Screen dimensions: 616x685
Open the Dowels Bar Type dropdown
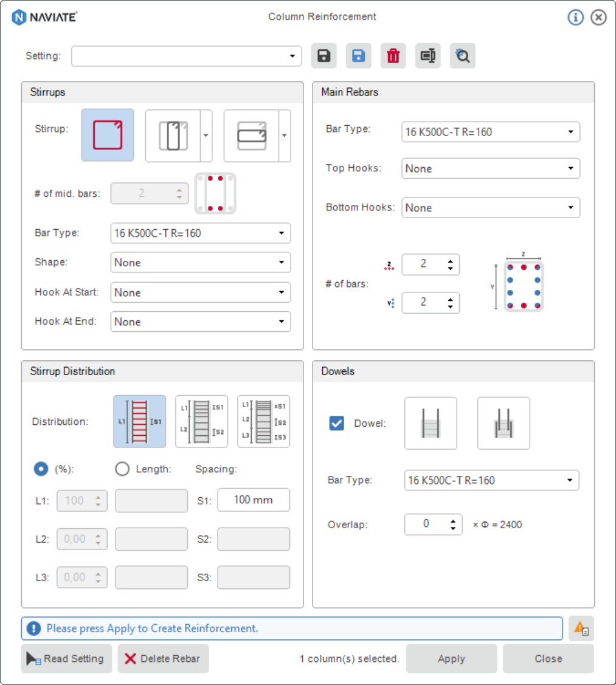[x=492, y=481]
